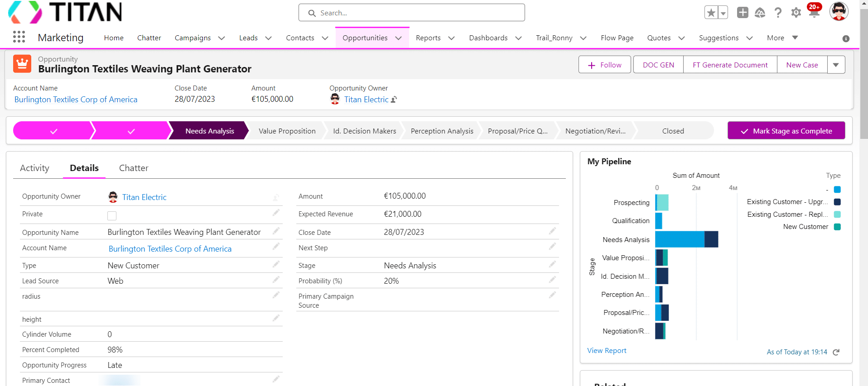
Task: Edit Stage field pencil icon
Action: (x=552, y=264)
